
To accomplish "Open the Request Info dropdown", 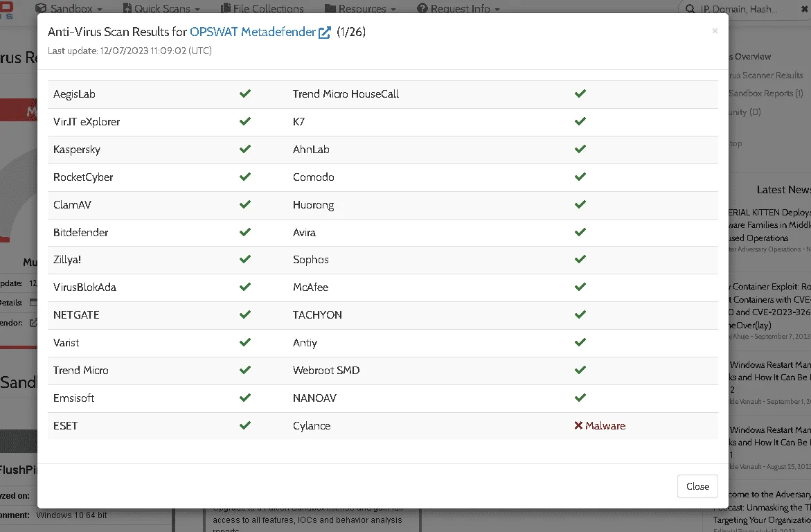I will click(458, 8).
